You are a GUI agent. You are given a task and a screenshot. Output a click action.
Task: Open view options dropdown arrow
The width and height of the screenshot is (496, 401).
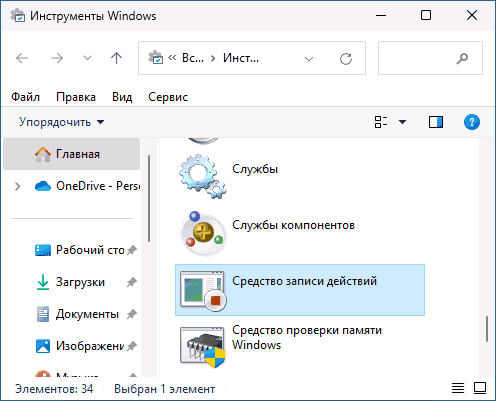point(402,122)
